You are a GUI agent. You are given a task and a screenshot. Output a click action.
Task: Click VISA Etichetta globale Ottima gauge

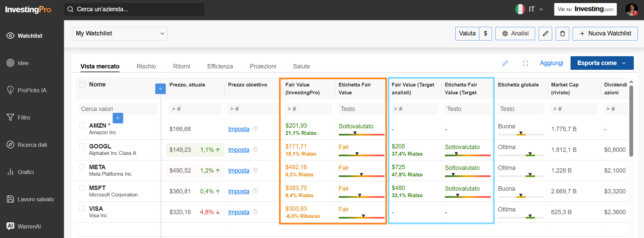click(x=521, y=217)
